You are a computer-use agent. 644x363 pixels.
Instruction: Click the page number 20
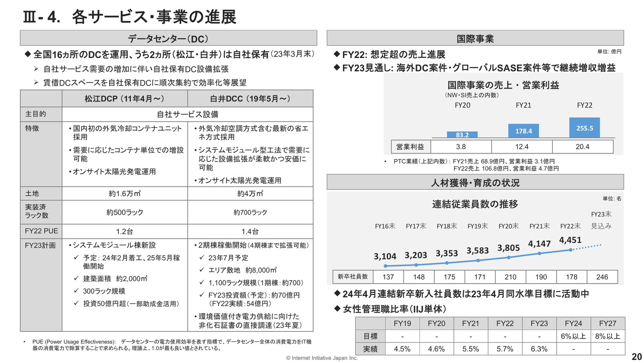636,357
